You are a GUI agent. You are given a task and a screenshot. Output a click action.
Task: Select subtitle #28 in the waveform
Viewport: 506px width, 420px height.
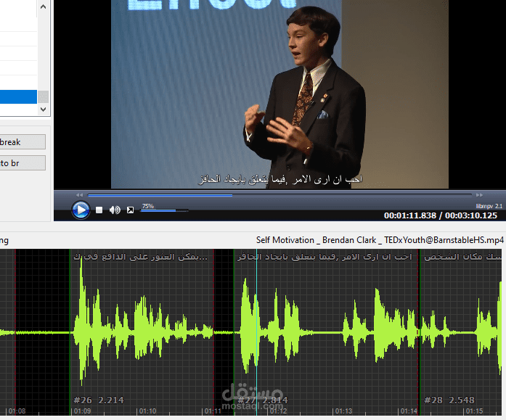point(461,332)
